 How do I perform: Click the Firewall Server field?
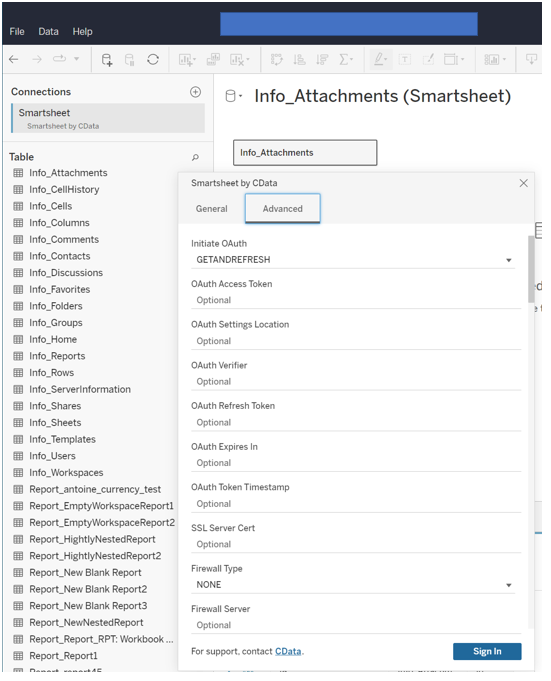coord(356,625)
